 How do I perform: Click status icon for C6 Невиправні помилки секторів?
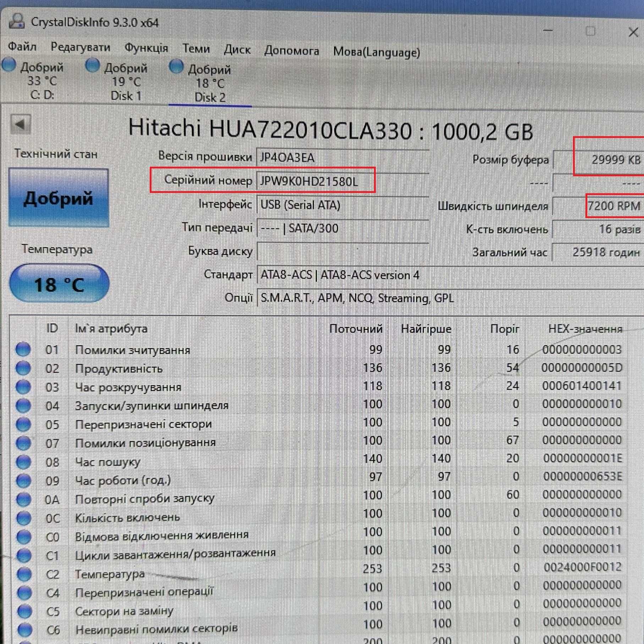pyautogui.click(x=25, y=630)
